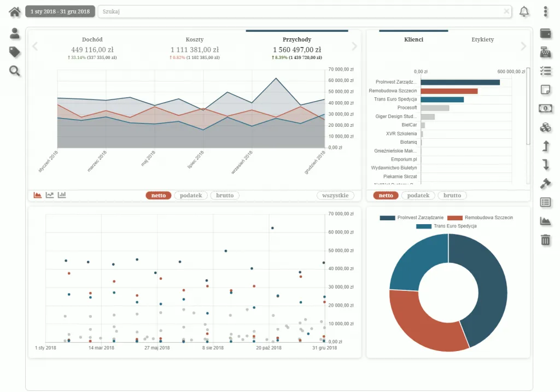The width and height of the screenshot is (560, 392).
Task: Click the XVR Szkolenia client label
Action: coord(401,133)
